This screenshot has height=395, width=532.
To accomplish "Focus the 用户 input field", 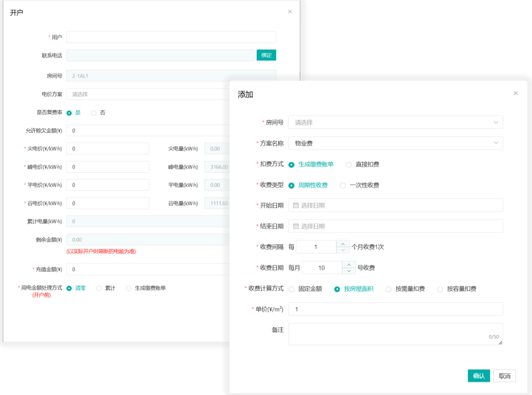I will (x=171, y=37).
